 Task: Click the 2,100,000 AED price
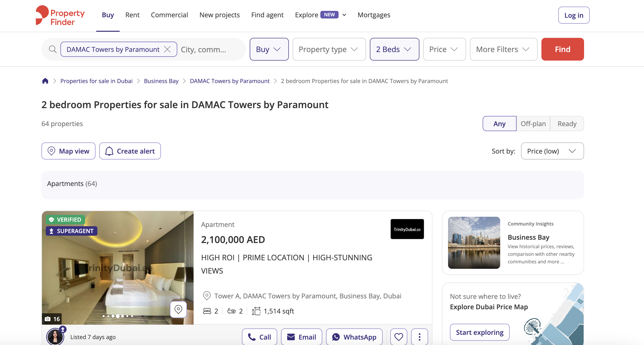pos(233,240)
